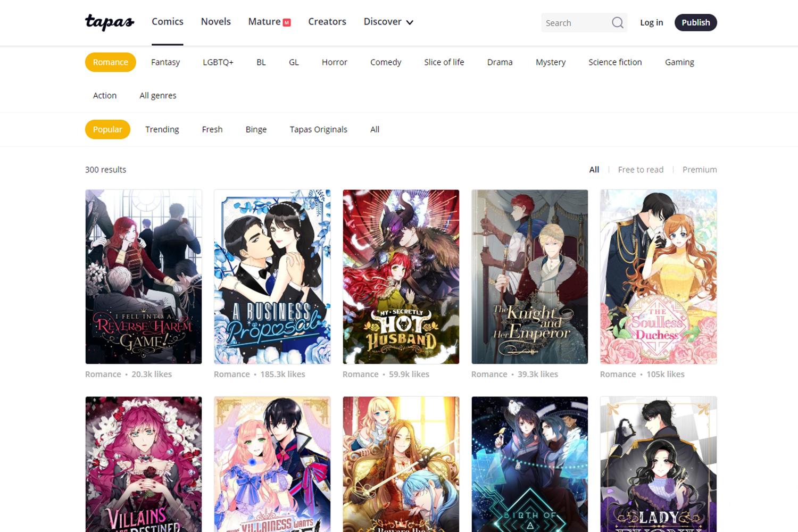Open The Soulless Duchess cover
Viewport: 798px width, 532px height.
tap(659, 277)
